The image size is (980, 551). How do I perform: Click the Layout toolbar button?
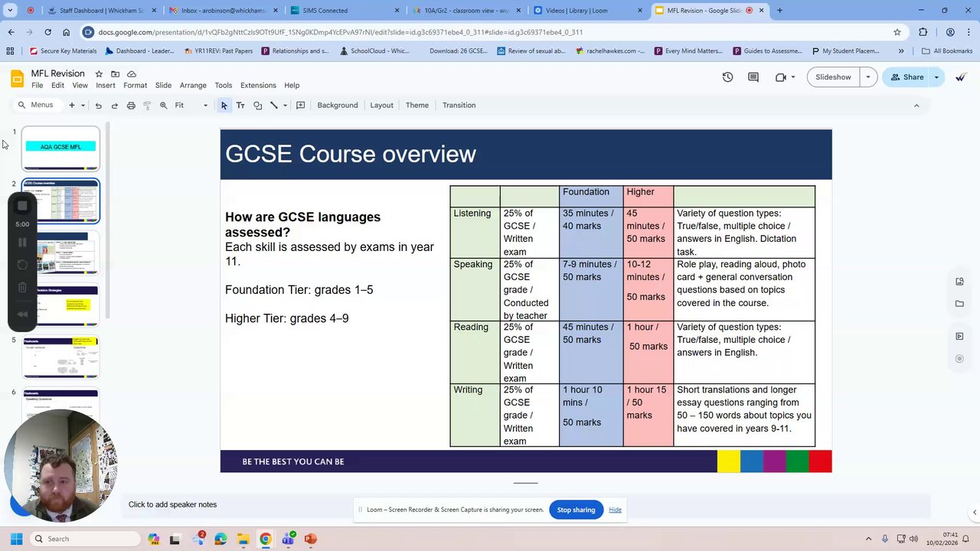(x=381, y=106)
